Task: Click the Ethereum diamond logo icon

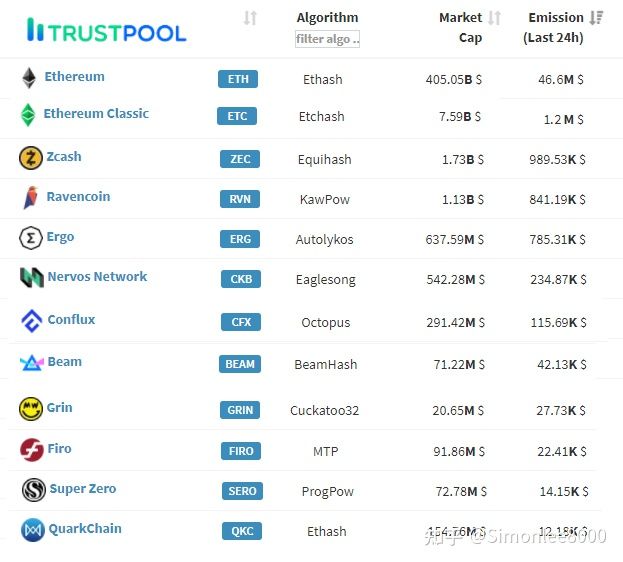Action: coord(29,78)
